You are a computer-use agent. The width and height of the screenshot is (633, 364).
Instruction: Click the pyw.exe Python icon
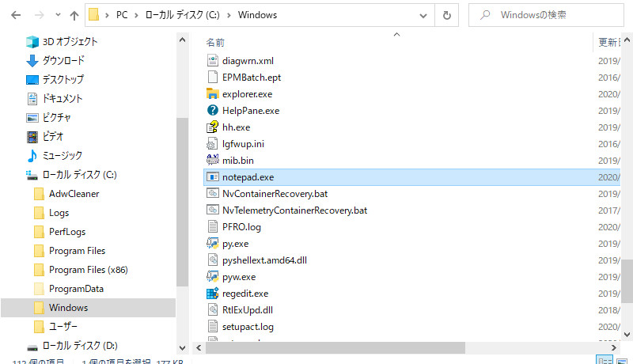point(212,276)
